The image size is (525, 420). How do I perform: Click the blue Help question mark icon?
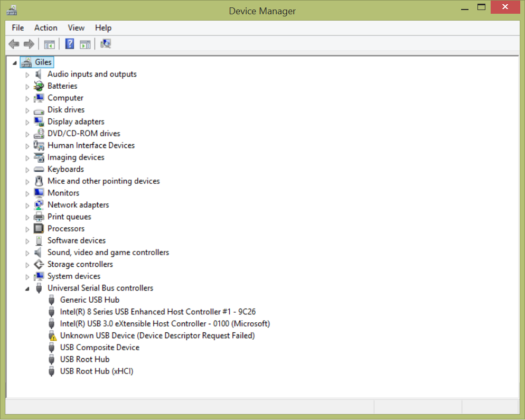[x=69, y=44]
